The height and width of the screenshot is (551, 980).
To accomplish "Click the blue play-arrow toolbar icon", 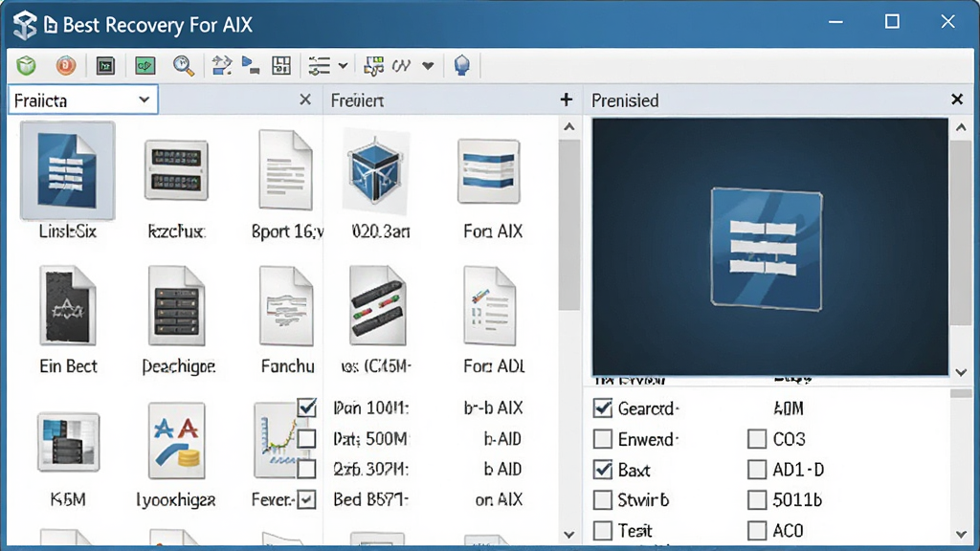I will click(x=251, y=66).
